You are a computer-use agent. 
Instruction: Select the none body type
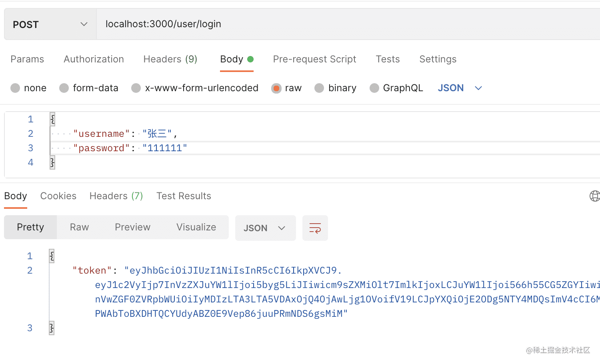coord(16,88)
